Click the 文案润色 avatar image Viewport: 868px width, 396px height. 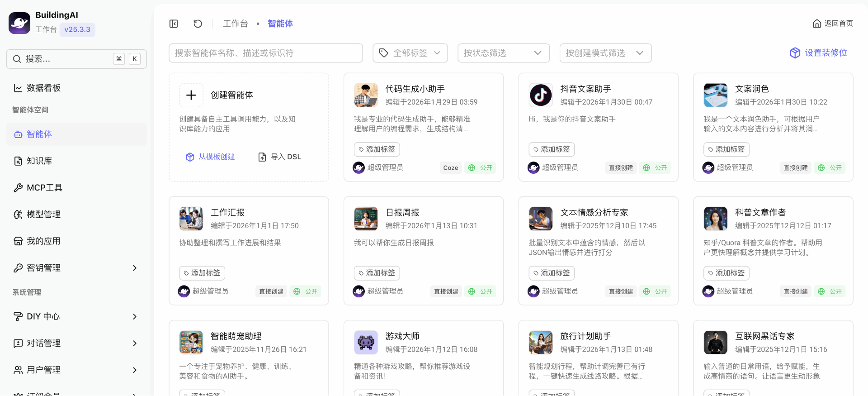(x=715, y=95)
